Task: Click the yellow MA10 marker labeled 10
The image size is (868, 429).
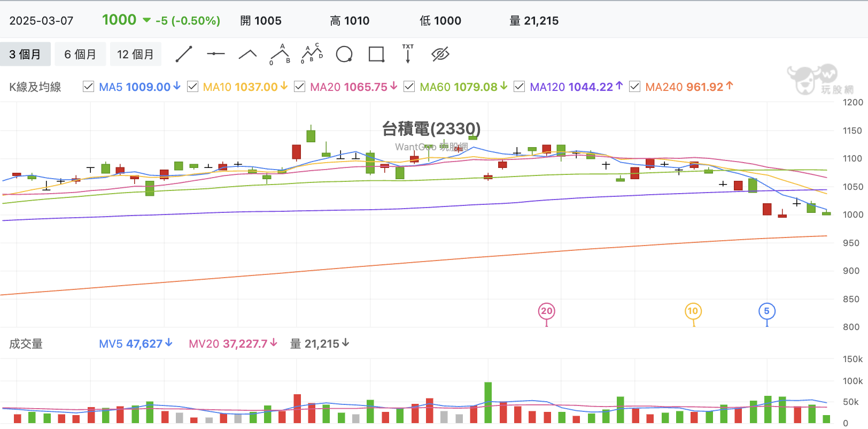Action: click(x=693, y=311)
